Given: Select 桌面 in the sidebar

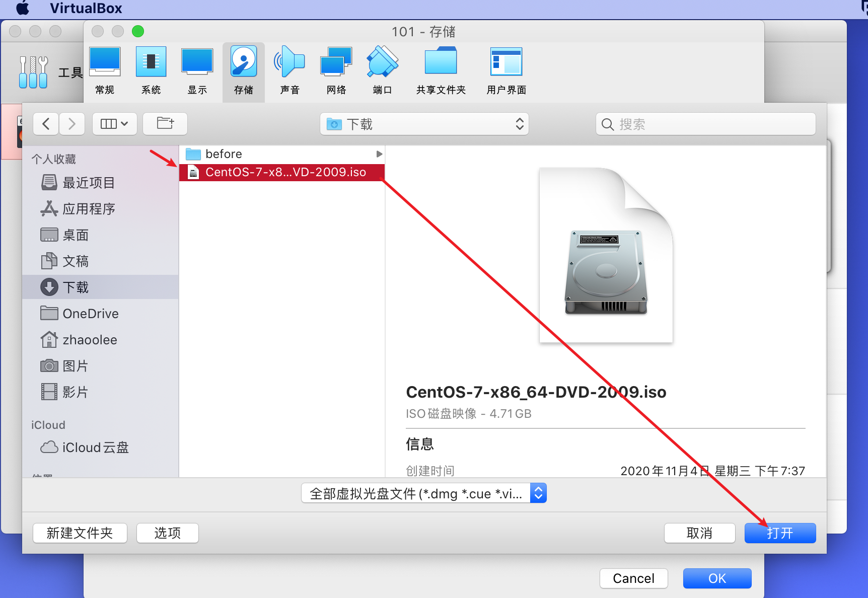Looking at the screenshot, I should click(x=101, y=235).
